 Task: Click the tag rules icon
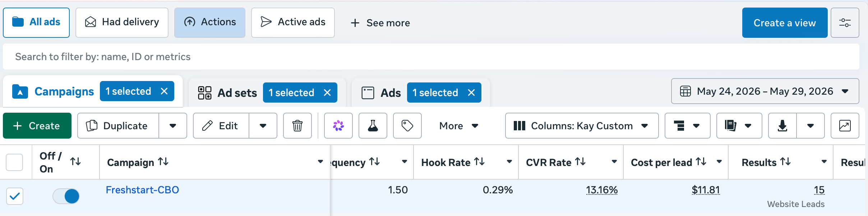click(407, 126)
